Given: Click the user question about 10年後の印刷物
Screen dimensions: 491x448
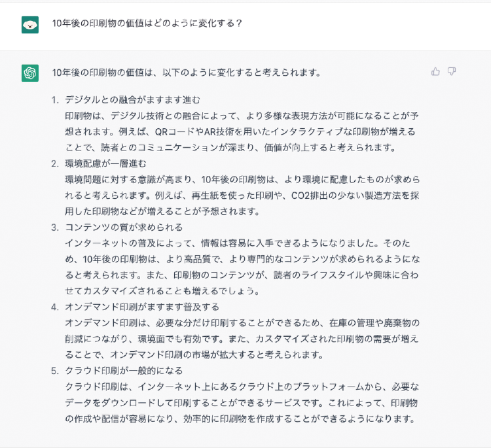Looking at the screenshot, I should click(x=147, y=24).
